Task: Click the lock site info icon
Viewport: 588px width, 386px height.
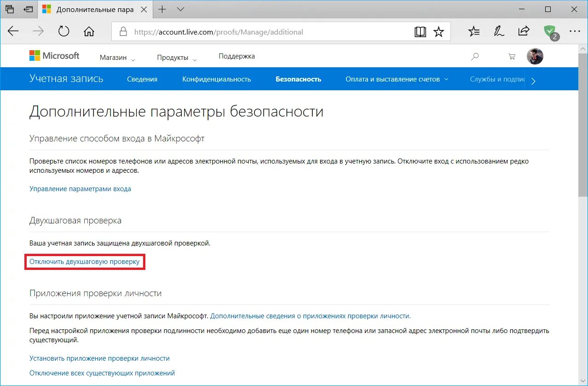Action: 123,32
